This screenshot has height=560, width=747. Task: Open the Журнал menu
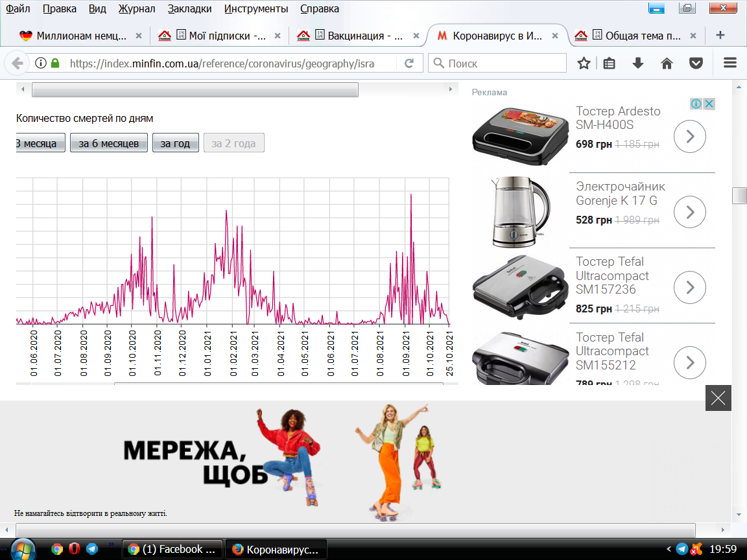tap(137, 8)
